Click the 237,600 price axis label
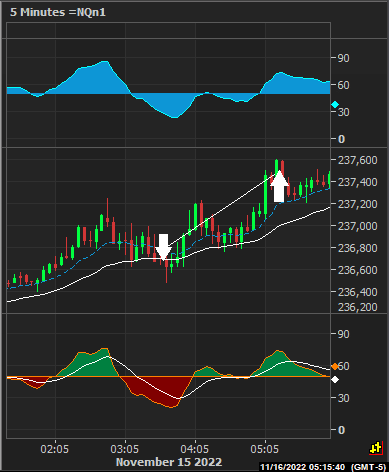This screenshot has width=389, height=472. pyautogui.click(x=358, y=160)
